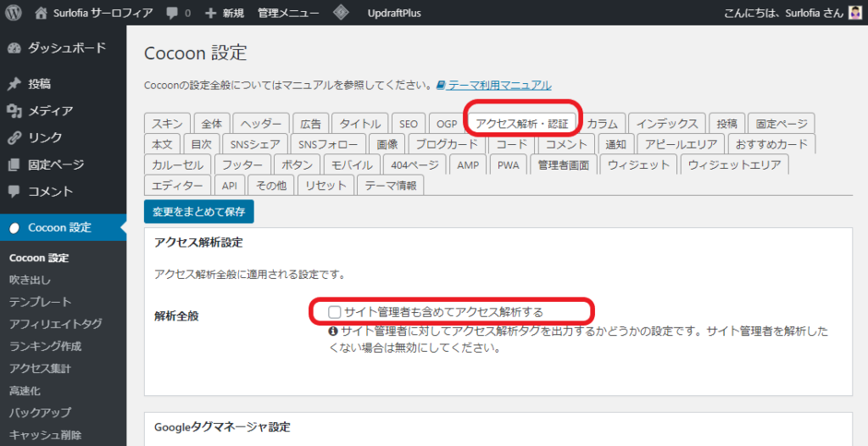The image size is (868, 446).
Task: Click the info icon beside the help text
Action: pos(333,332)
